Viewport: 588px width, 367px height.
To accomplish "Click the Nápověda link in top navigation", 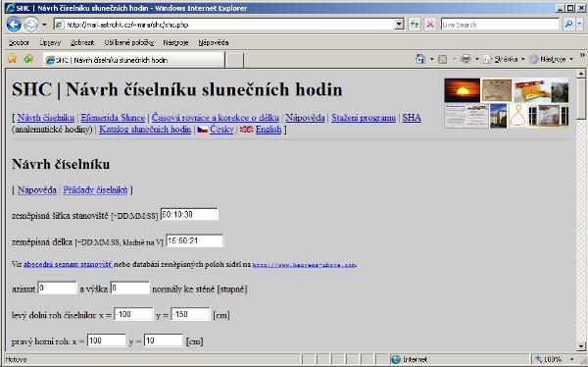I will [x=305, y=118].
